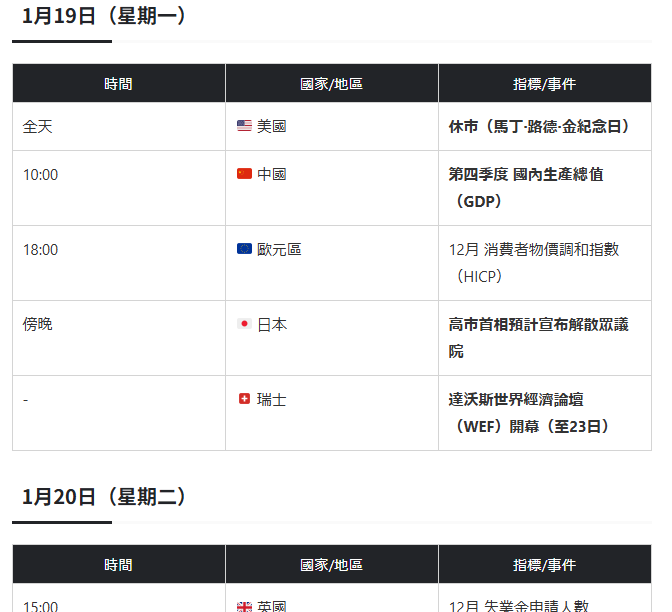Click 國家/地區 column header in January 19 table
The height and width of the screenshot is (612, 672).
[x=331, y=84]
